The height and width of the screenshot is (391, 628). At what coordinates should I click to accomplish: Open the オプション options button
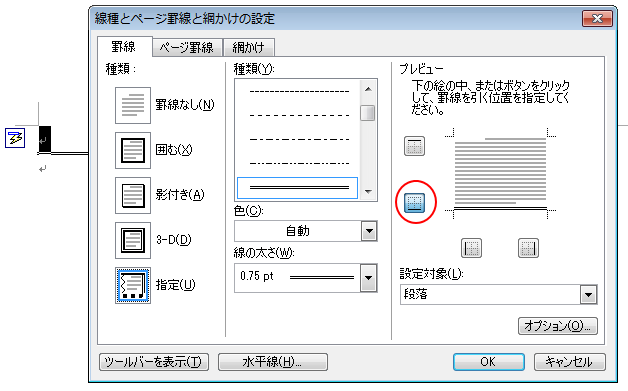pyautogui.click(x=558, y=326)
